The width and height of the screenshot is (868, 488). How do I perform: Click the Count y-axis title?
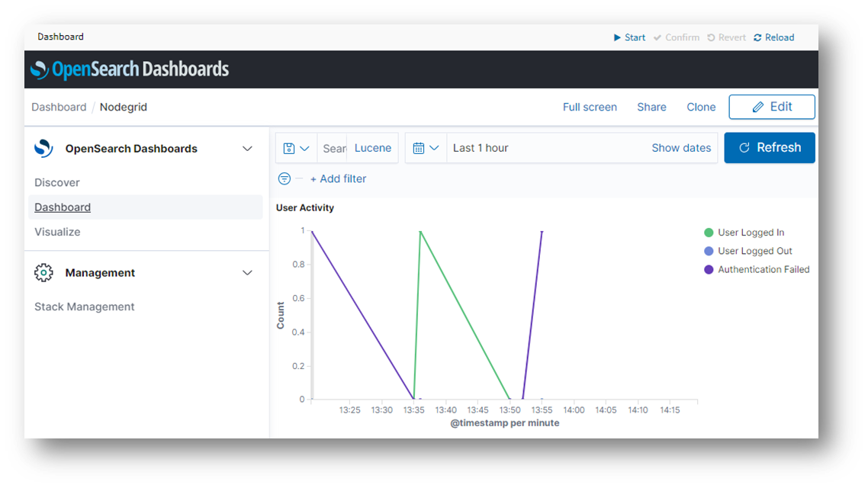click(x=281, y=316)
